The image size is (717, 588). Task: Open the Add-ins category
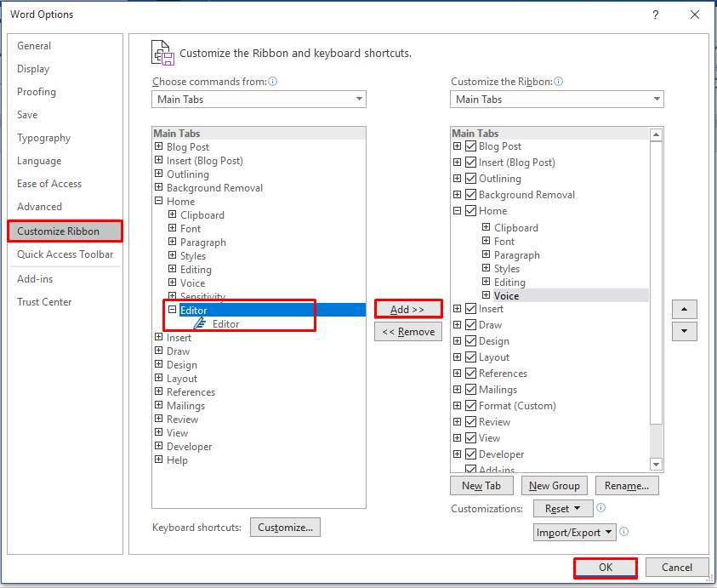[35, 279]
